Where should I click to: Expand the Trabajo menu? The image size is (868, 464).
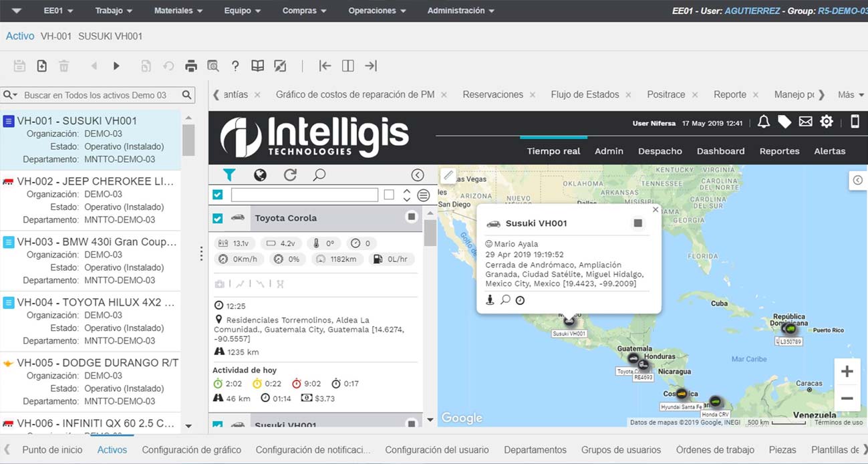click(114, 11)
